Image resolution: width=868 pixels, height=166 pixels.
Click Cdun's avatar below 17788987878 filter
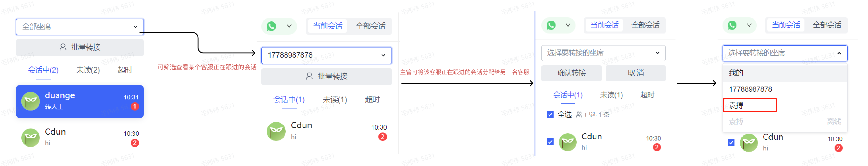click(276, 131)
